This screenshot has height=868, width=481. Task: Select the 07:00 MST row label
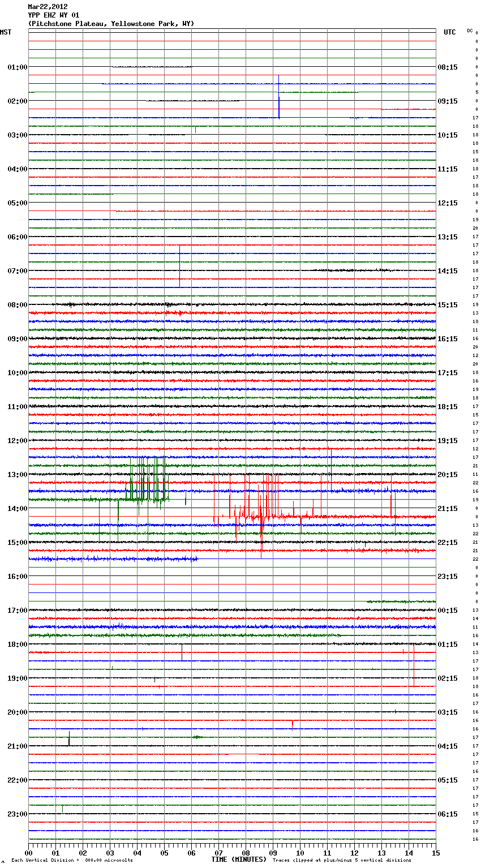tap(18, 271)
